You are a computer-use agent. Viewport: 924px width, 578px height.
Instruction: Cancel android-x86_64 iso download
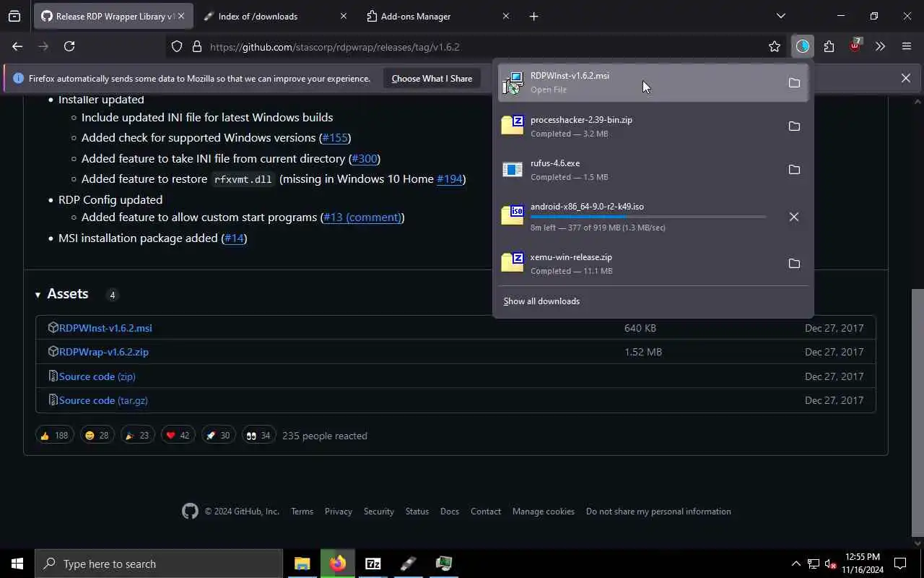[x=794, y=216]
